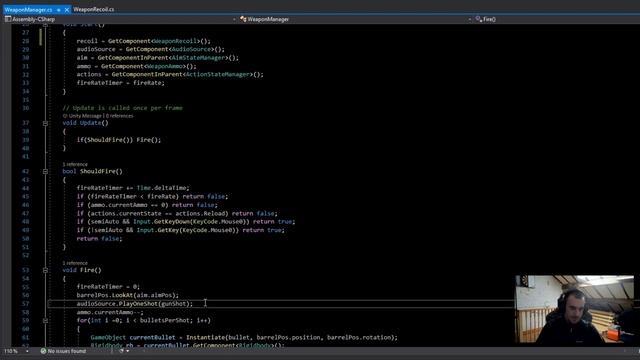Click the GameObject currentBullet Instantiate line
The width and height of the screenshot is (640, 360).
click(244, 338)
